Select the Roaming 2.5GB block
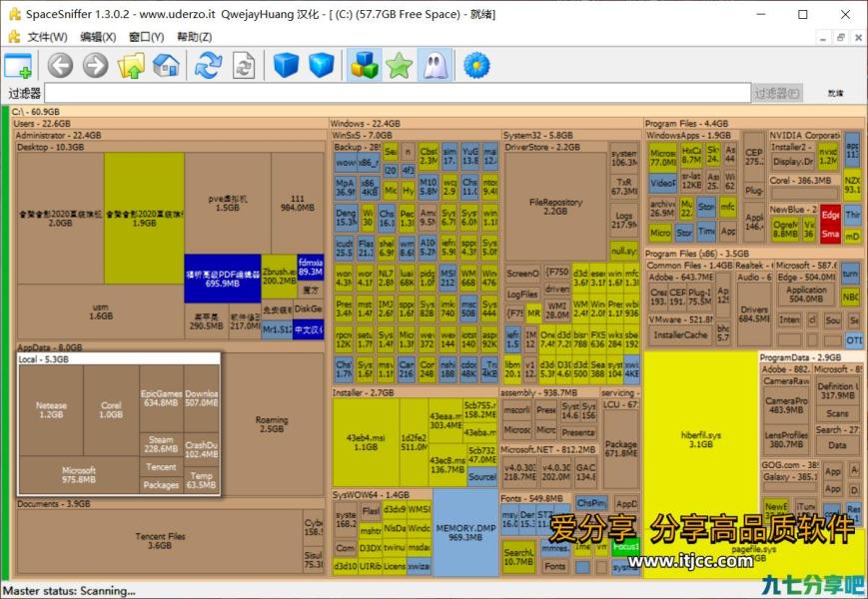Image resolution: width=868 pixels, height=599 pixels. pyautogui.click(x=272, y=424)
